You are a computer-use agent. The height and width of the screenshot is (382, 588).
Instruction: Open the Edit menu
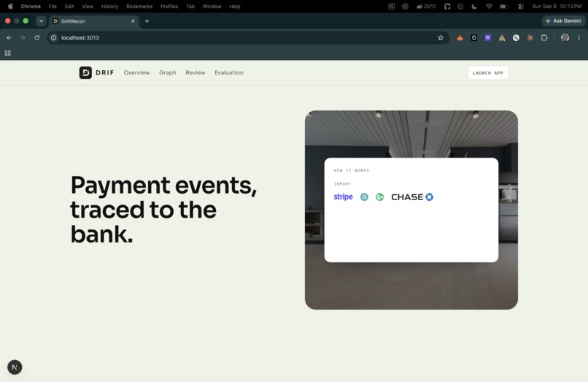pyautogui.click(x=69, y=7)
